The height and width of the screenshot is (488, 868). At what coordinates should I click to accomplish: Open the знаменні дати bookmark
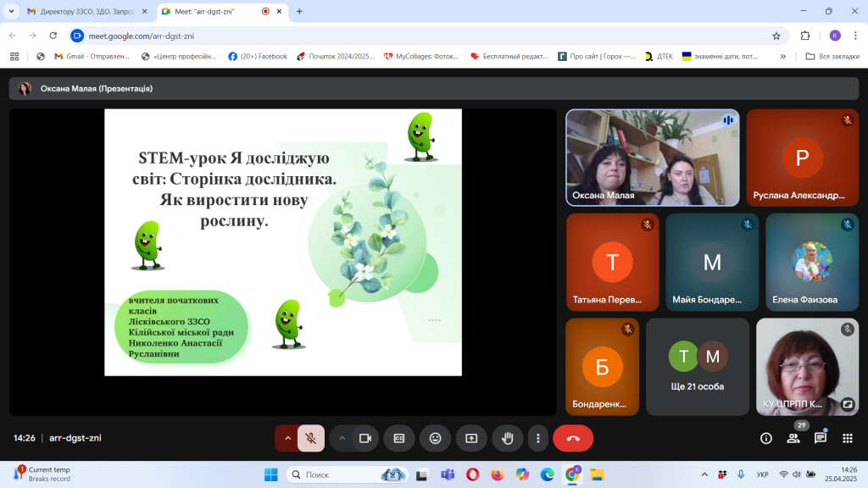pos(720,57)
